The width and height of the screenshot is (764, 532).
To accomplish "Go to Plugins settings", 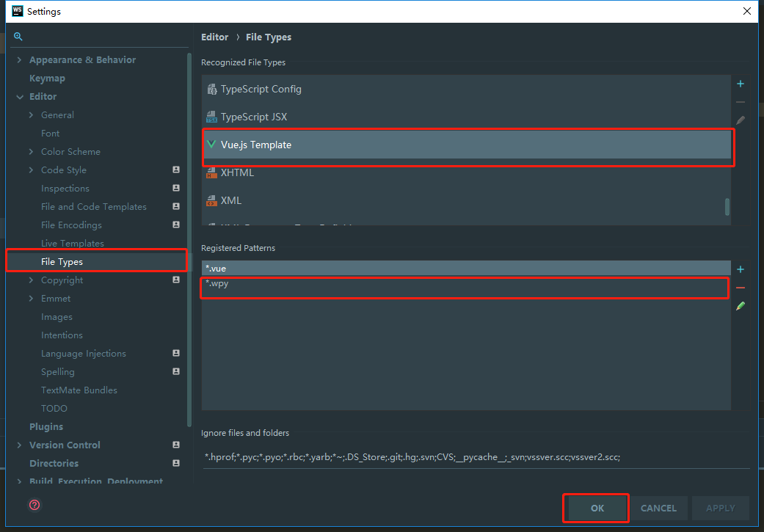I will click(46, 427).
